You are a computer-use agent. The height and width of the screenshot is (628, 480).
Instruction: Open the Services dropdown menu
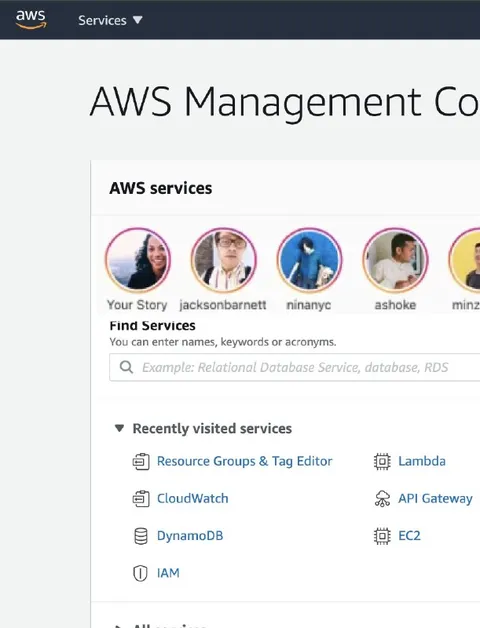coord(110,20)
